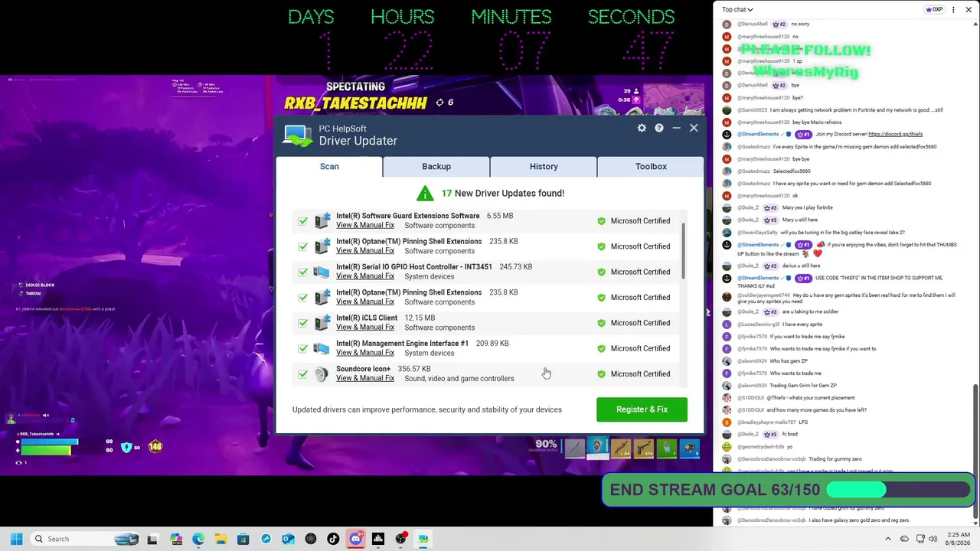Open the Toolbox tab
The image size is (980, 551).
coord(651,166)
